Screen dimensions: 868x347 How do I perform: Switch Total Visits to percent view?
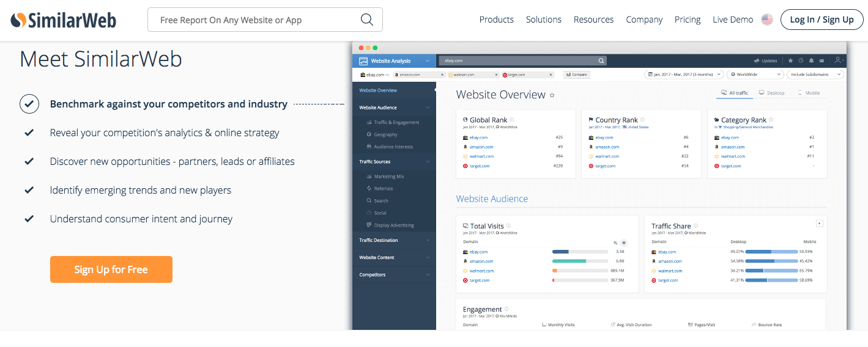tap(615, 243)
